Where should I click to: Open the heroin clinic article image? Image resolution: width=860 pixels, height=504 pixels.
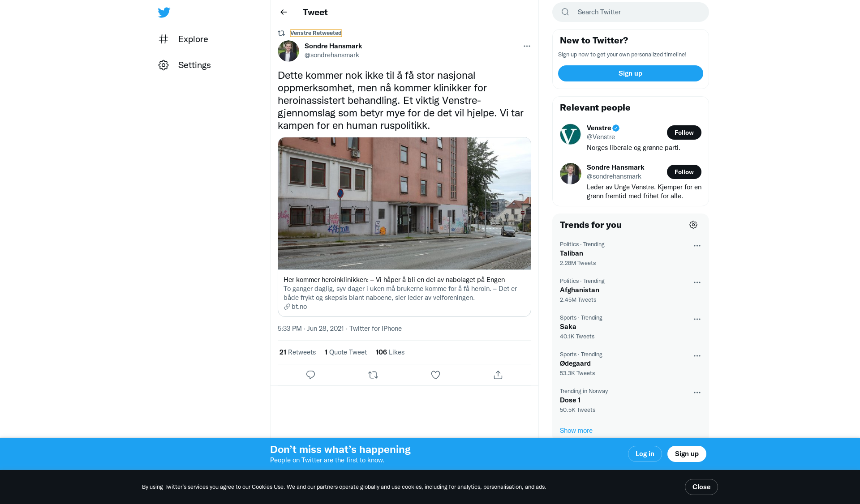pos(404,203)
